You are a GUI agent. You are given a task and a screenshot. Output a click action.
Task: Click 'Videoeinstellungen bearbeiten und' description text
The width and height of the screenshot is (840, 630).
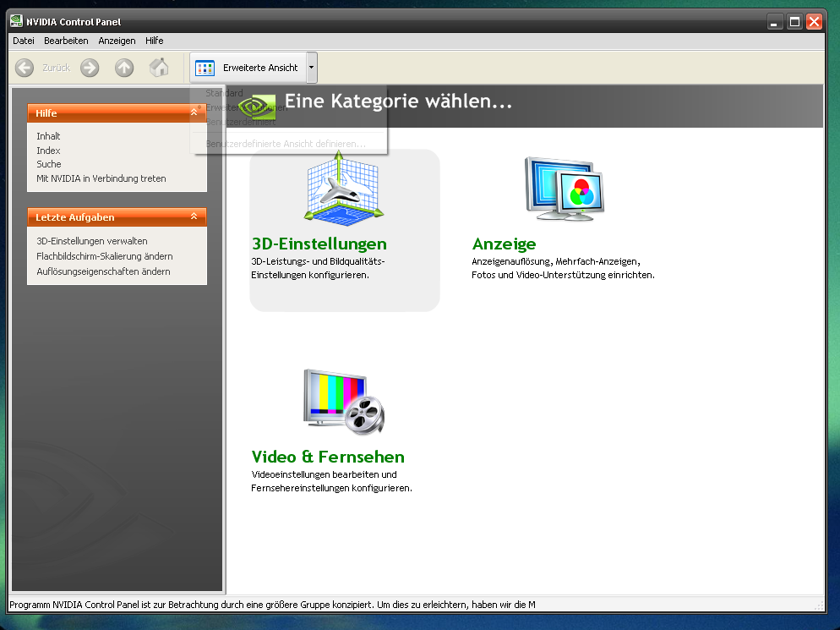tap(325, 474)
